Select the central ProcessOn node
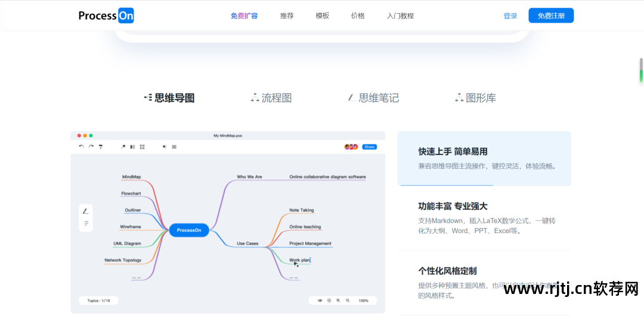The image size is (644, 316). [189, 230]
